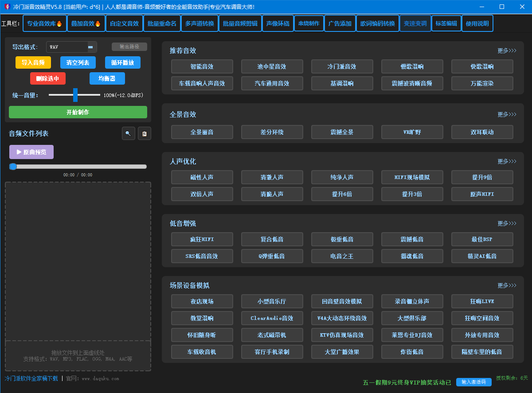Play the 原曲预览 original track preview
The image size is (532, 393).
31,152
